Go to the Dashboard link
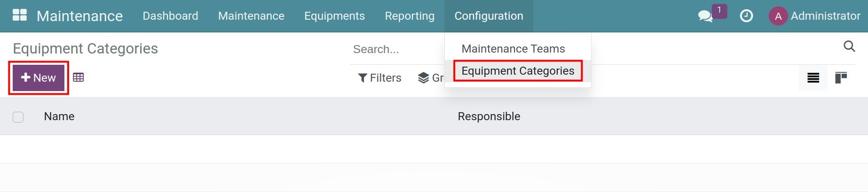868x192 pixels. pyautogui.click(x=170, y=16)
